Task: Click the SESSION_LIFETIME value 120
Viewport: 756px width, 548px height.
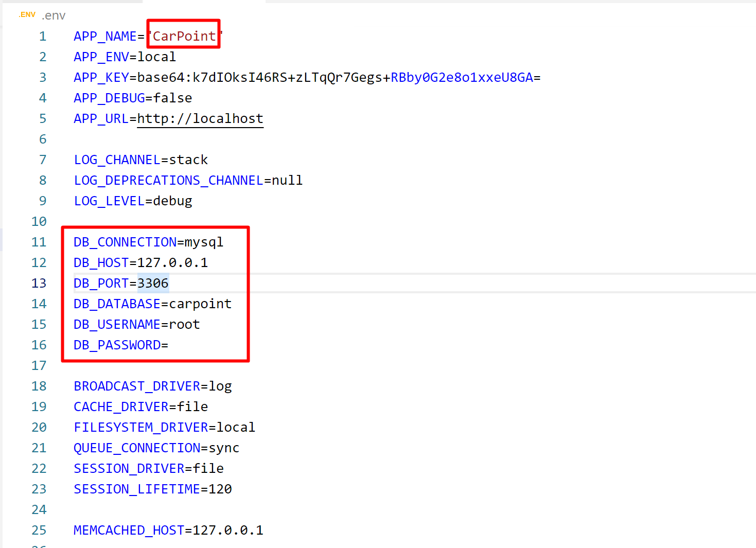Action: point(220,489)
